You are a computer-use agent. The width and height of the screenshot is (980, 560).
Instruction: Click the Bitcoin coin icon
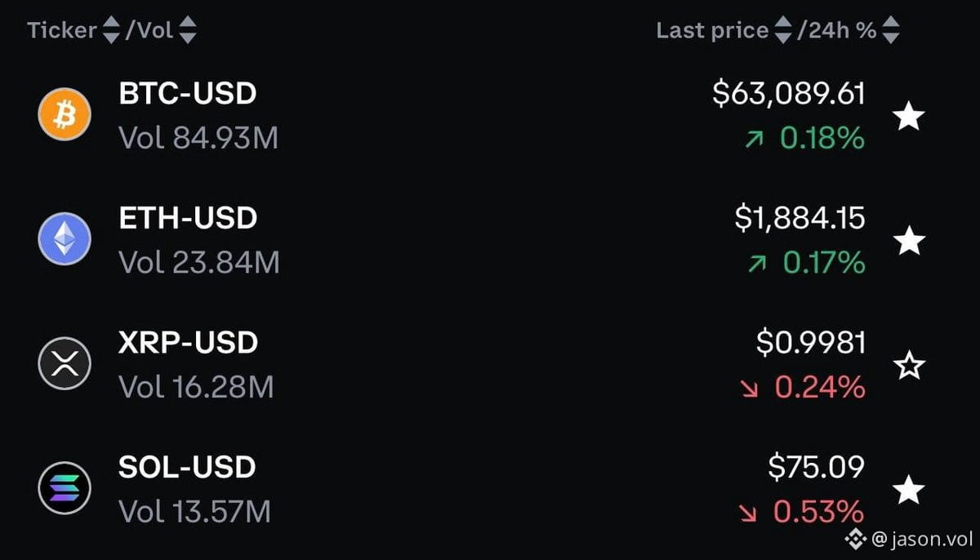tap(65, 114)
